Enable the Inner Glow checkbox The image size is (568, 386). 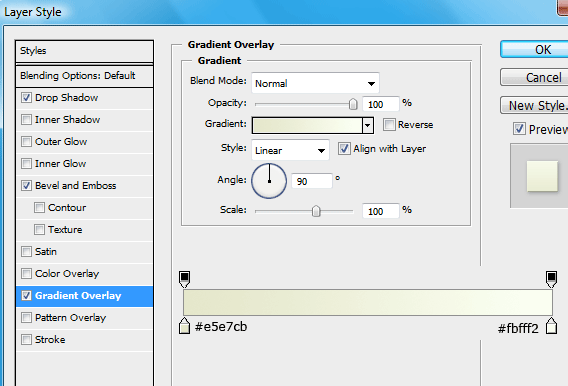[x=26, y=164]
